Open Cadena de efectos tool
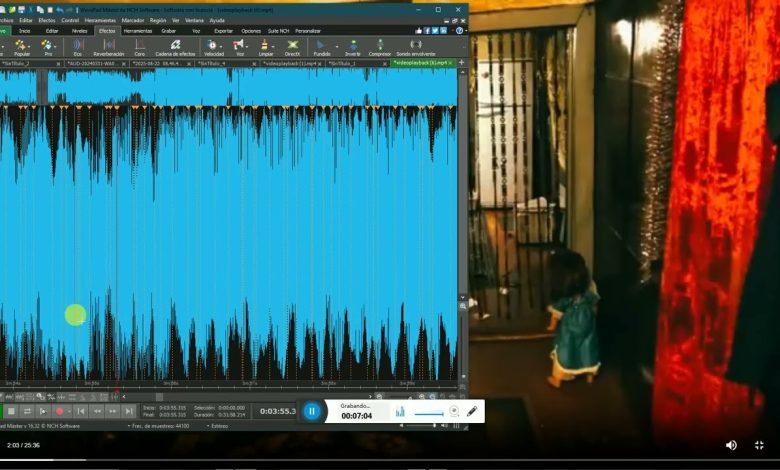 (175, 46)
